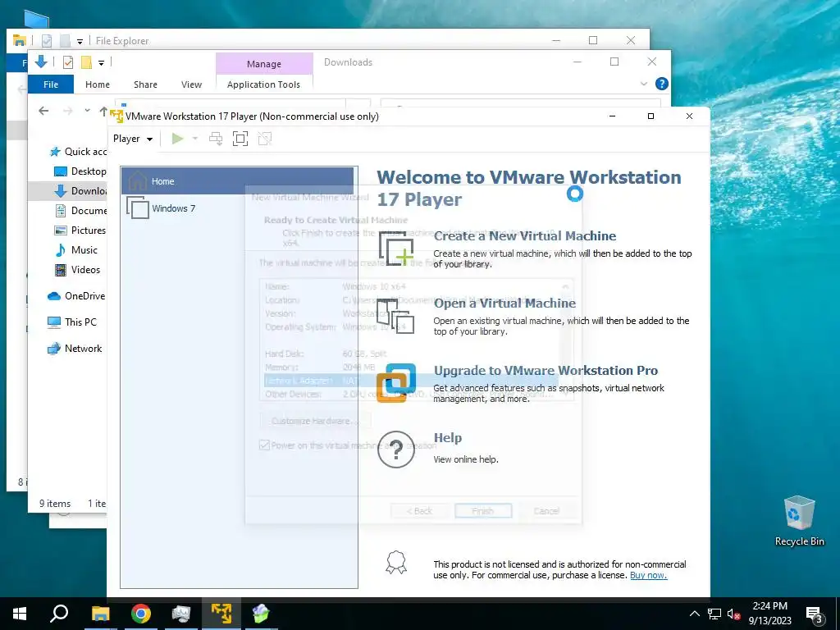Select the Recycle Bin desktop icon
The width and height of the screenshot is (840, 630).
pyautogui.click(x=799, y=521)
